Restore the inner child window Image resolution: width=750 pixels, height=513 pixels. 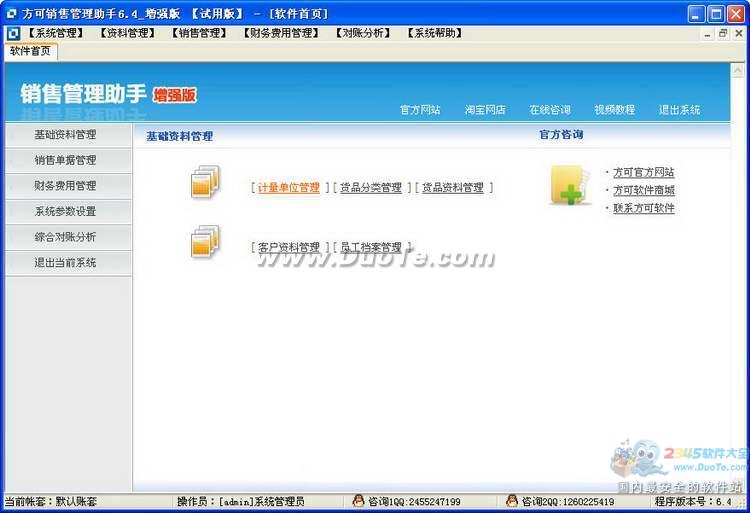tap(723, 33)
